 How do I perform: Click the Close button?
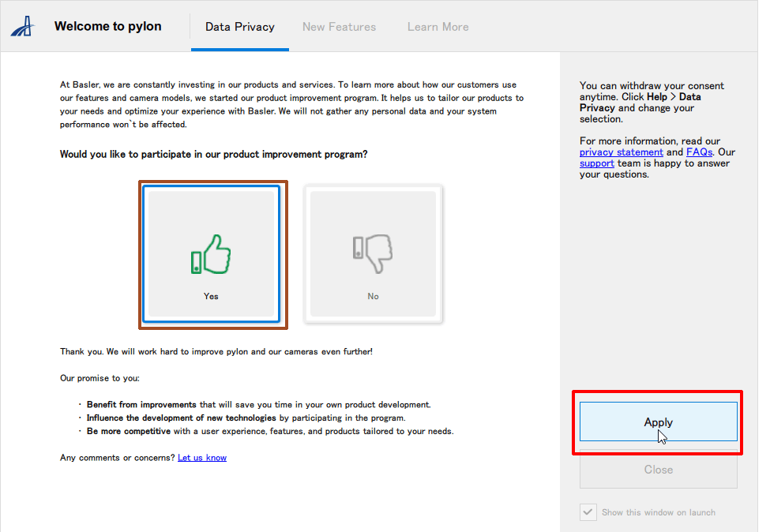[658, 470]
